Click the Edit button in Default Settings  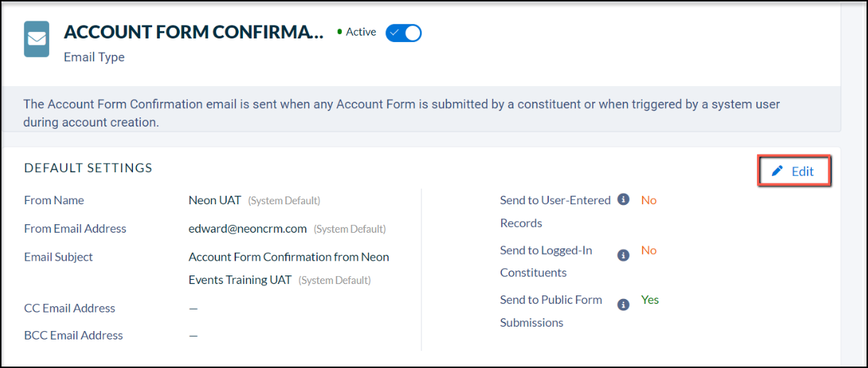click(794, 172)
